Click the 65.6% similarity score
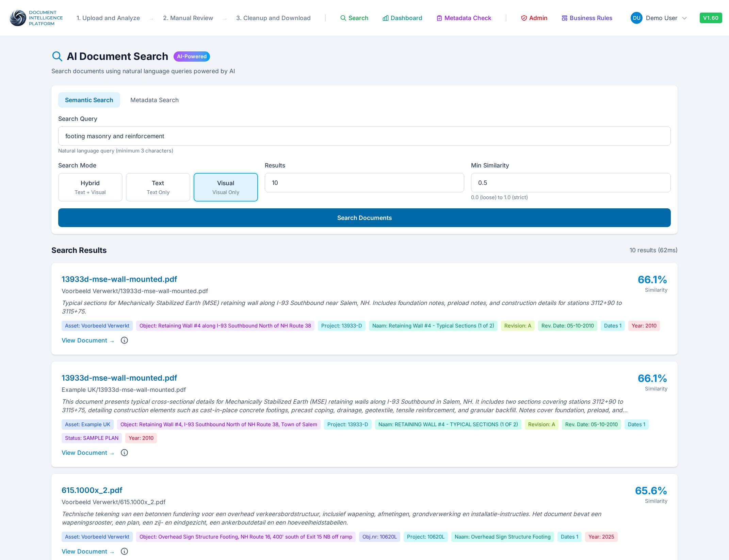 (x=651, y=491)
